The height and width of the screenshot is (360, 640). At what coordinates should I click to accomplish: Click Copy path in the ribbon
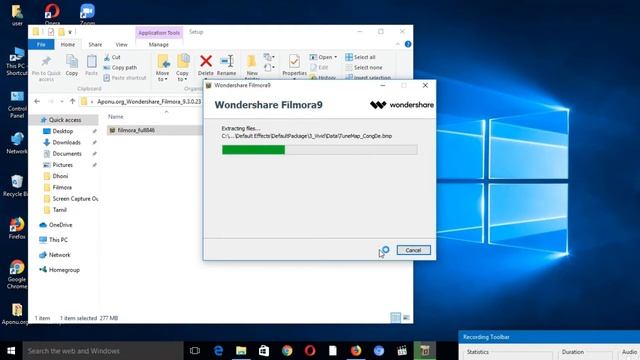120,67
